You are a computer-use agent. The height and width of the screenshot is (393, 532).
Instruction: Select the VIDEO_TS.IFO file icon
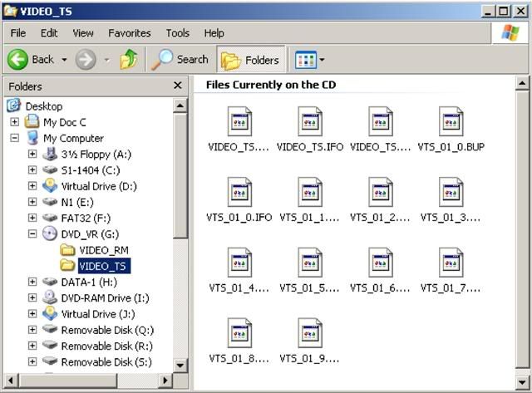coord(310,121)
